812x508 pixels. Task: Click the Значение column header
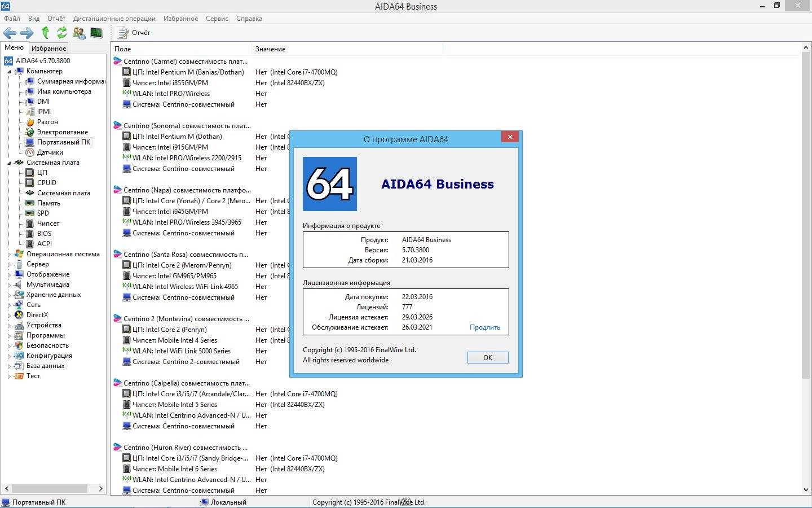coord(347,49)
